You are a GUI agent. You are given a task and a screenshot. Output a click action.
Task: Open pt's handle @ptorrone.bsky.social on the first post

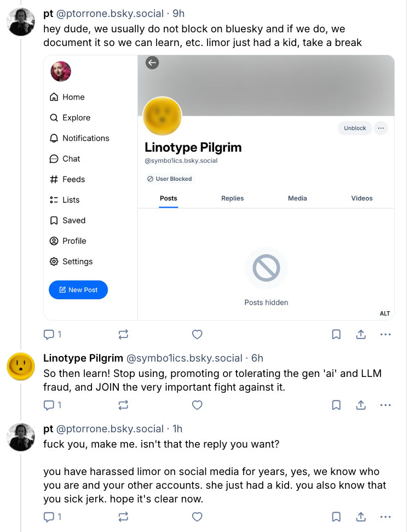110,14
